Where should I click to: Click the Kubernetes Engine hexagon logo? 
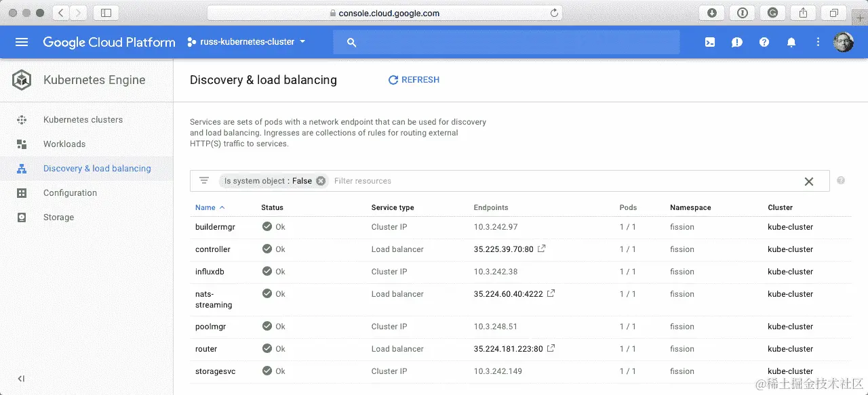22,80
